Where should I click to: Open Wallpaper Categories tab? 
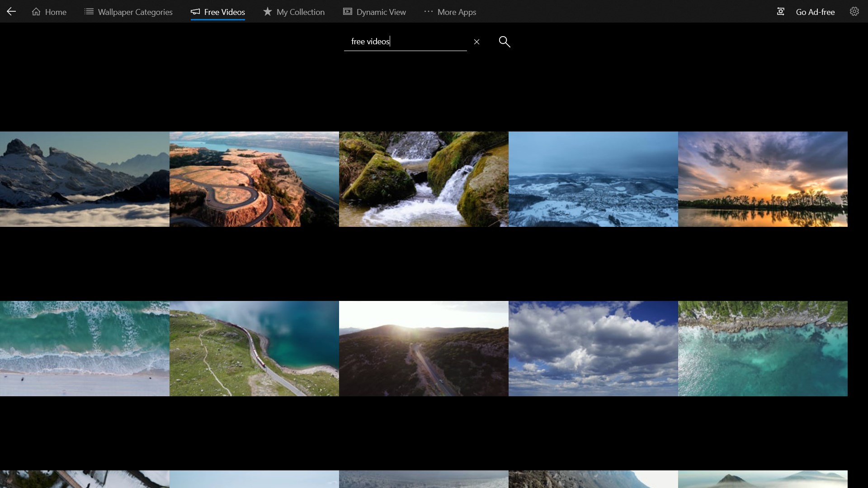(128, 12)
